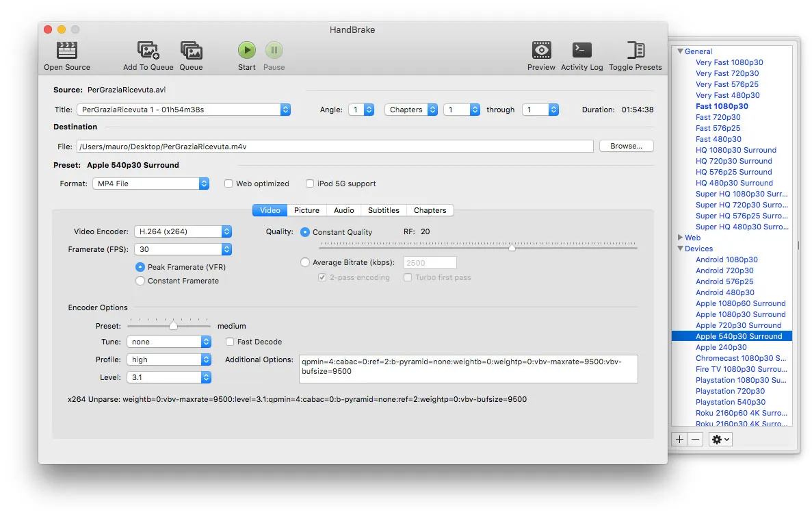Enable the Fast Decode checkbox

[229, 342]
